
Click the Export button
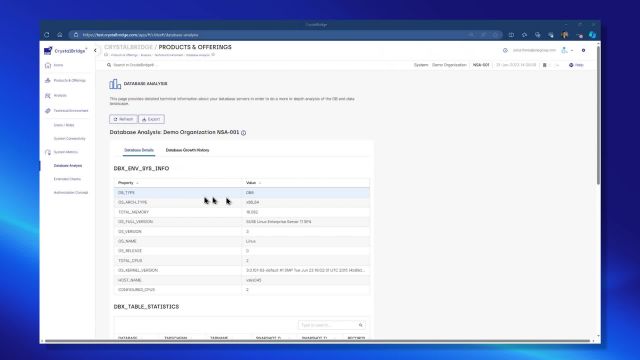click(151, 119)
